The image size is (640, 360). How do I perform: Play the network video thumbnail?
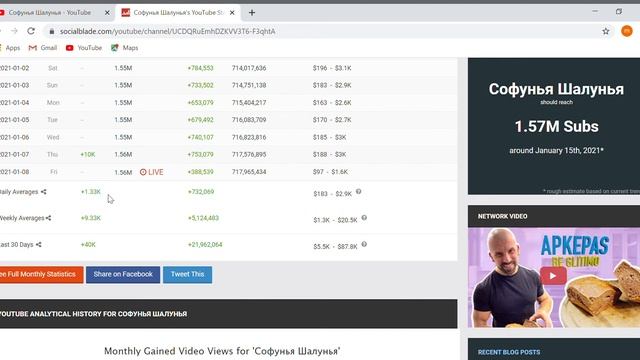[553, 276]
